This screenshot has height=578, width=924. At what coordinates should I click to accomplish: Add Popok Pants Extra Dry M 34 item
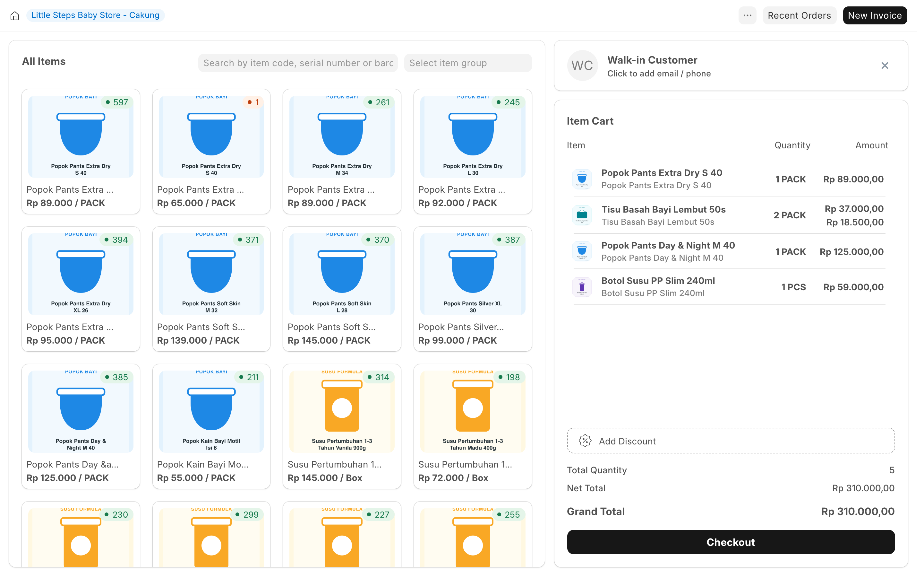tap(342, 151)
